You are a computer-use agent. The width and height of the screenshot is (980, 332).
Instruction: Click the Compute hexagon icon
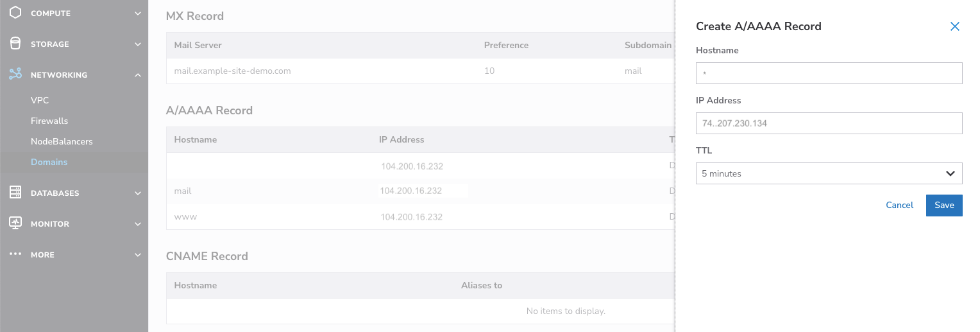pos(15,13)
